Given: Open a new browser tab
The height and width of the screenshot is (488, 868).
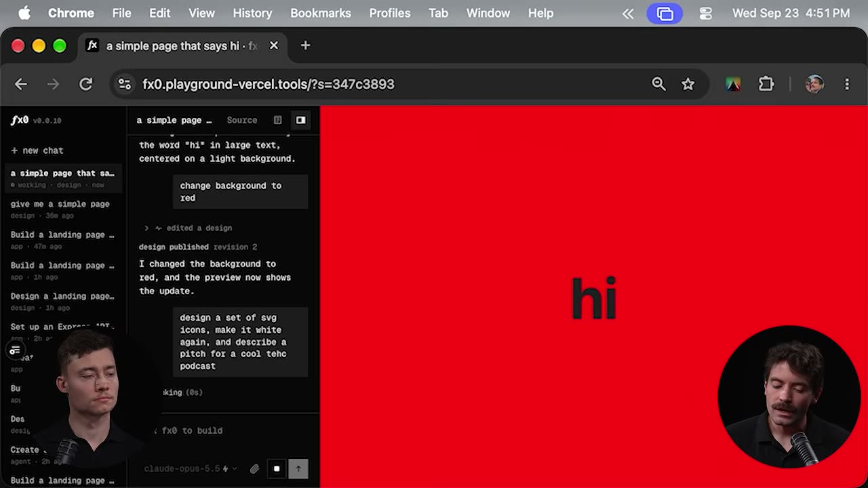Looking at the screenshot, I should [x=305, y=45].
